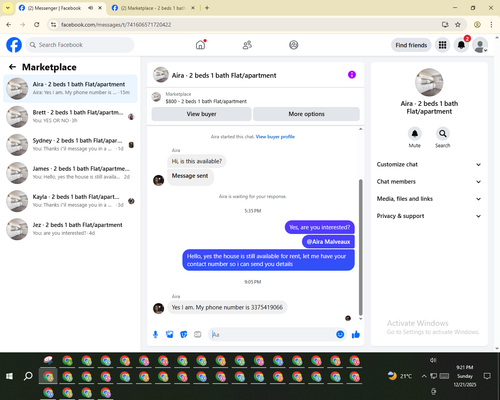
Task: Click the "Yes, are you interested?" message
Action: tap(319, 227)
